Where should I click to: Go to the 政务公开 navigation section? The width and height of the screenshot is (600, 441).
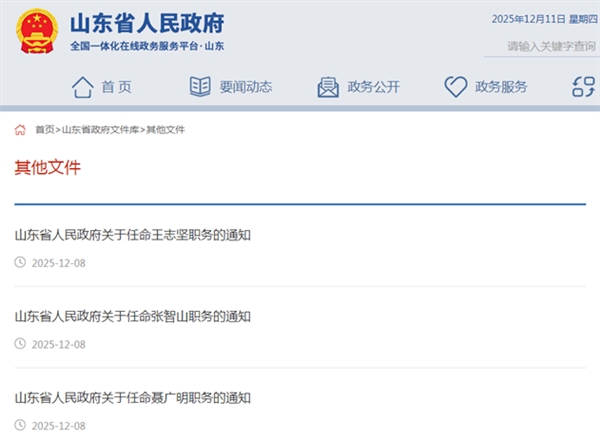tap(373, 87)
